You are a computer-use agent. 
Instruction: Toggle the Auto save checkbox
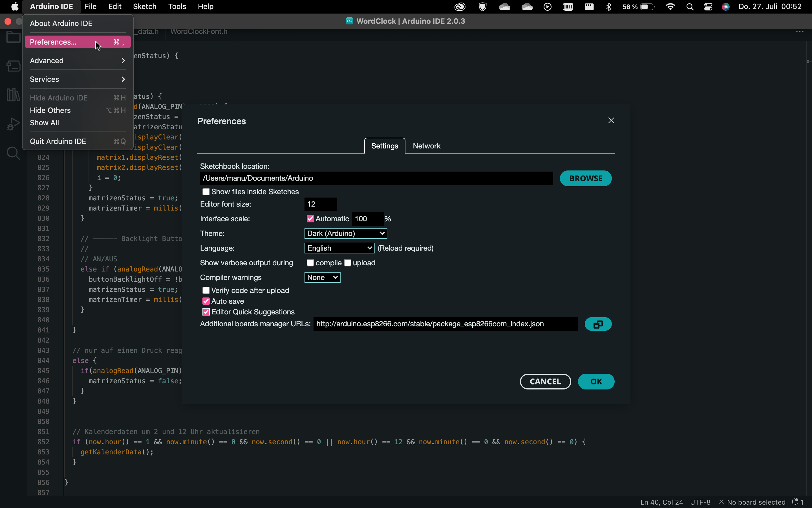point(206,301)
